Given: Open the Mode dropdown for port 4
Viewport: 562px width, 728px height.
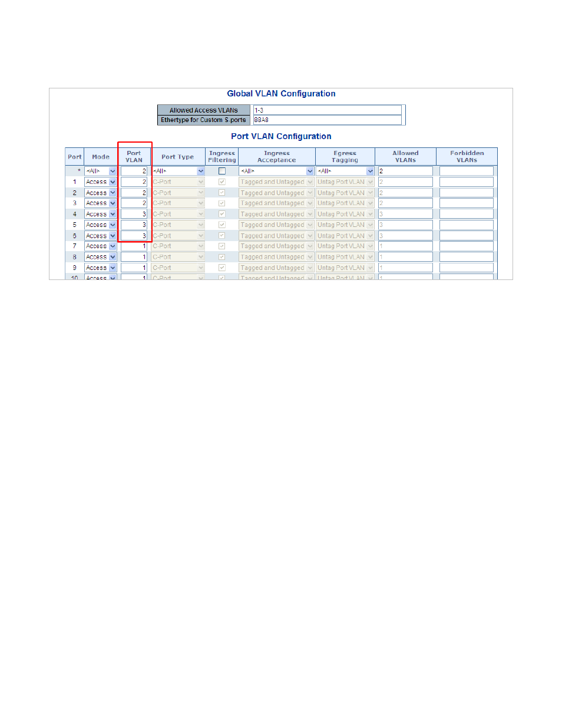Looking at the screenshot, I should (x=101, y=214).
